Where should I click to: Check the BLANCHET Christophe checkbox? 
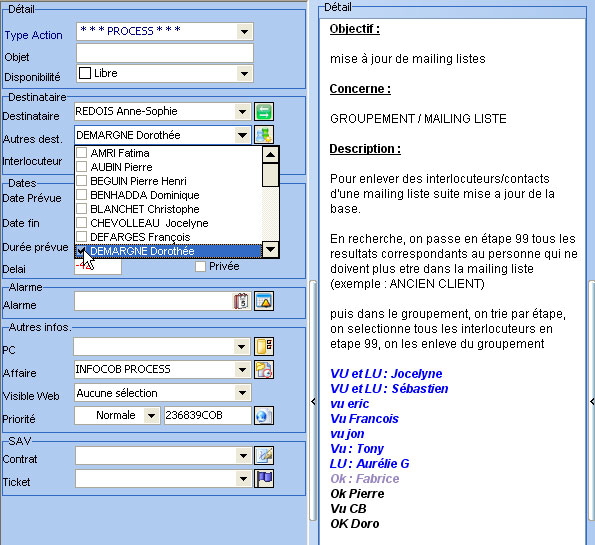tap(82, 209)
